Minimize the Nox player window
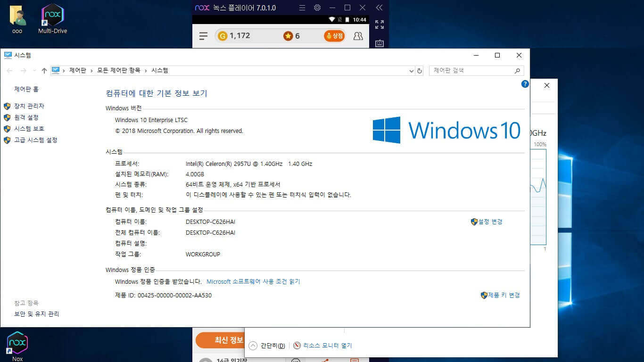This screenshot has width=644, height=362. pos(332,8)
